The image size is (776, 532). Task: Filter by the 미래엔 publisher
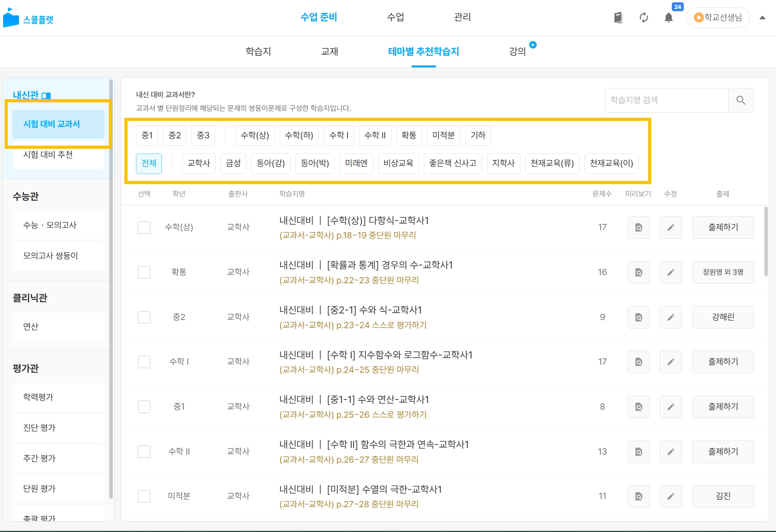[x=356, y=164]
